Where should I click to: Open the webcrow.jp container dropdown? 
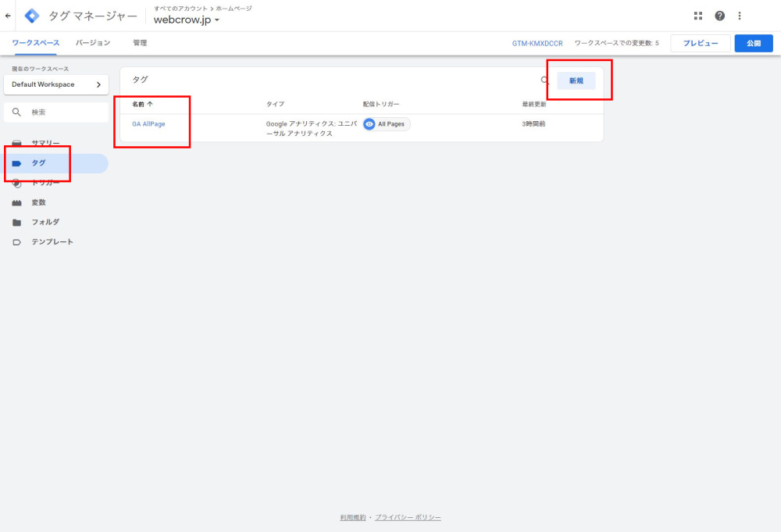pos(187,20)
